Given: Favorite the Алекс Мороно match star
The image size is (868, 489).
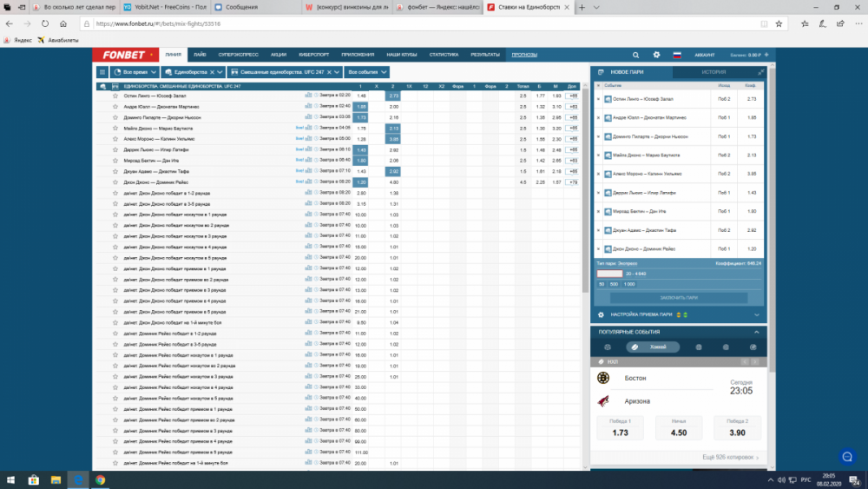Looking at the screenshot, I should [x=115, y=139].
